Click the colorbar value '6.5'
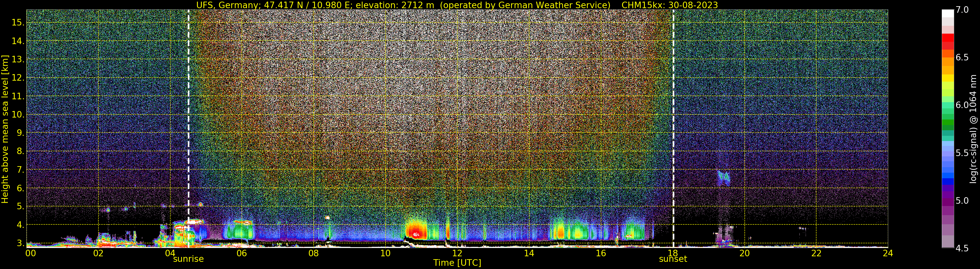The image size is (980, 269). 962,57
